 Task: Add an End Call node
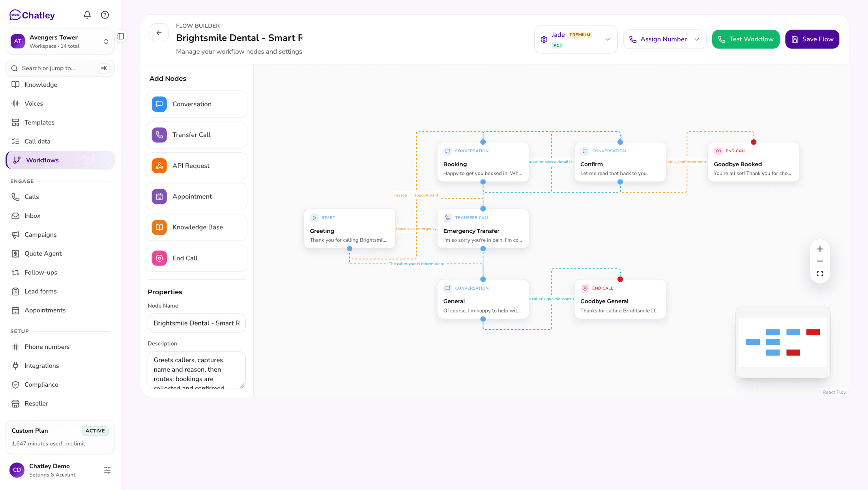[196, 258]
